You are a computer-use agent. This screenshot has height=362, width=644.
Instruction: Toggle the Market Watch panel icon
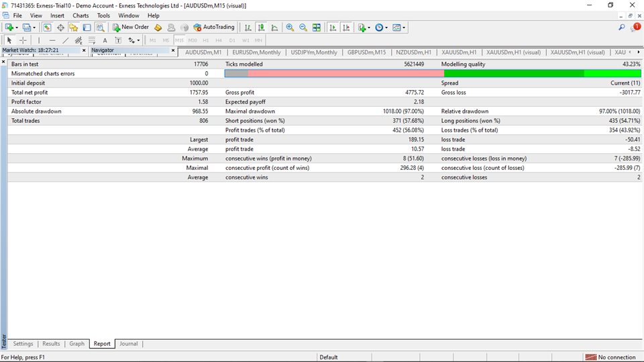(47, 28)
